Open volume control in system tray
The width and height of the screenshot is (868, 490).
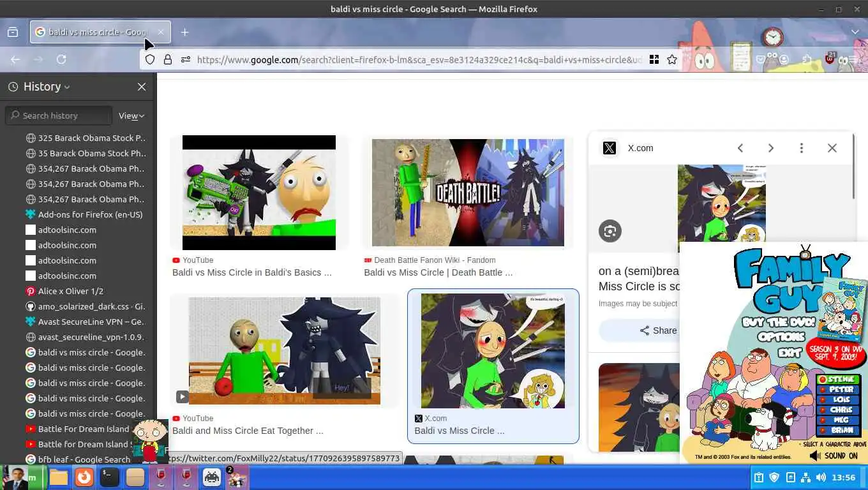[x=821, y=477]
